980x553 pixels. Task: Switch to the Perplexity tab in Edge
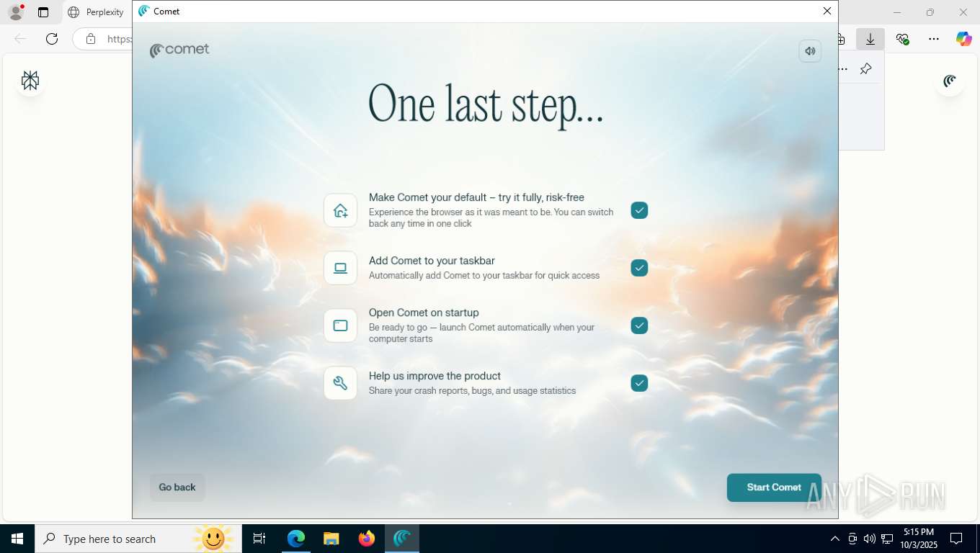97,12
